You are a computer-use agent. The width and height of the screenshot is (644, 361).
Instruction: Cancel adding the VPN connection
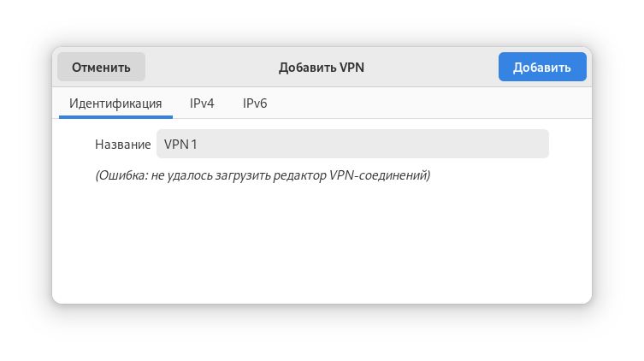tap(101, 68)
